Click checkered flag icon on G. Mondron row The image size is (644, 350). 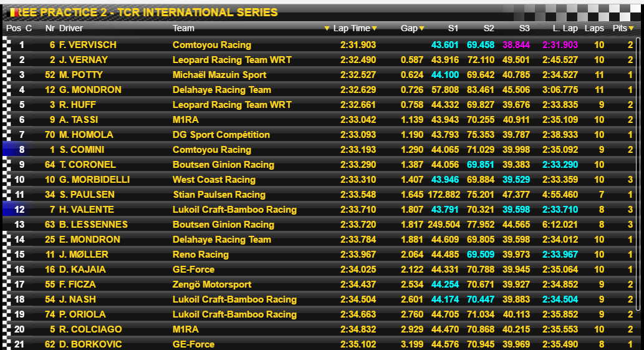7,90
